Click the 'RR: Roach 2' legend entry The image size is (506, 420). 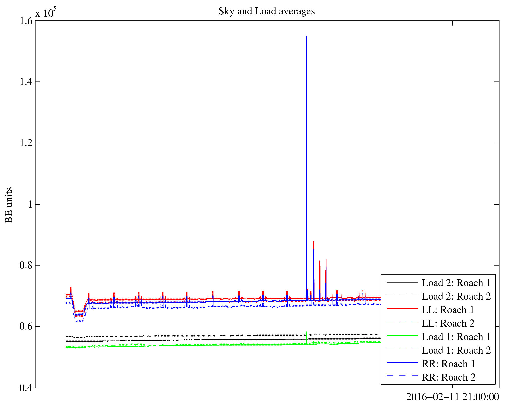[x=448, y=377]
